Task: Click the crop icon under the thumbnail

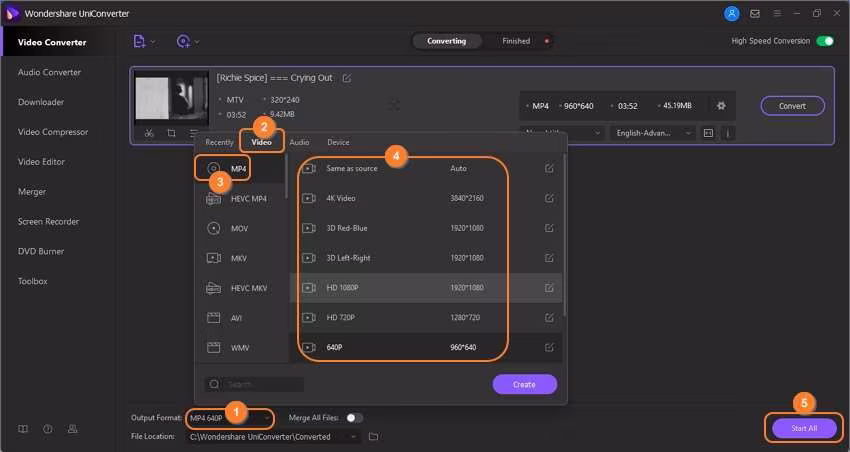Action: point(171,133)
